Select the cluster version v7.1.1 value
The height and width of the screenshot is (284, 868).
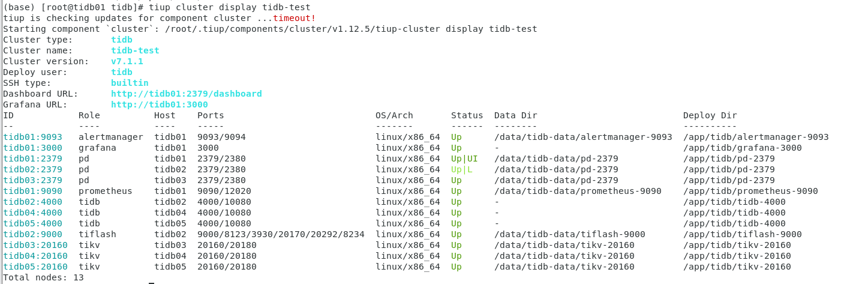(127, 61)
